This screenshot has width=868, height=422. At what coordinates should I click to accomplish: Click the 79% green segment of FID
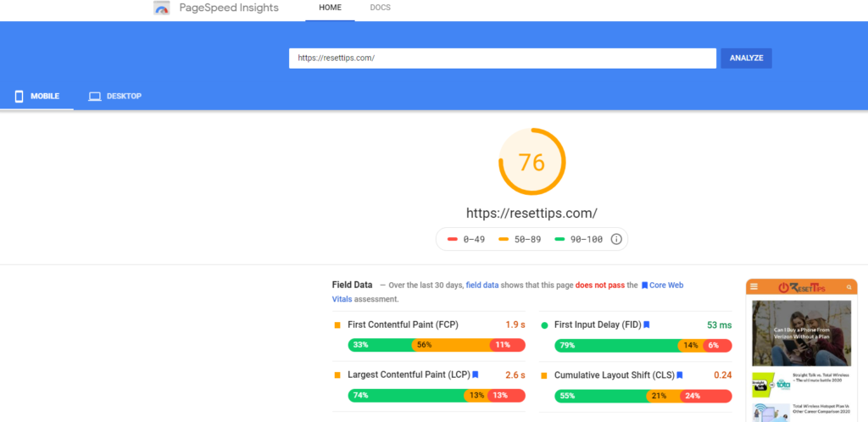click(617, 346)
